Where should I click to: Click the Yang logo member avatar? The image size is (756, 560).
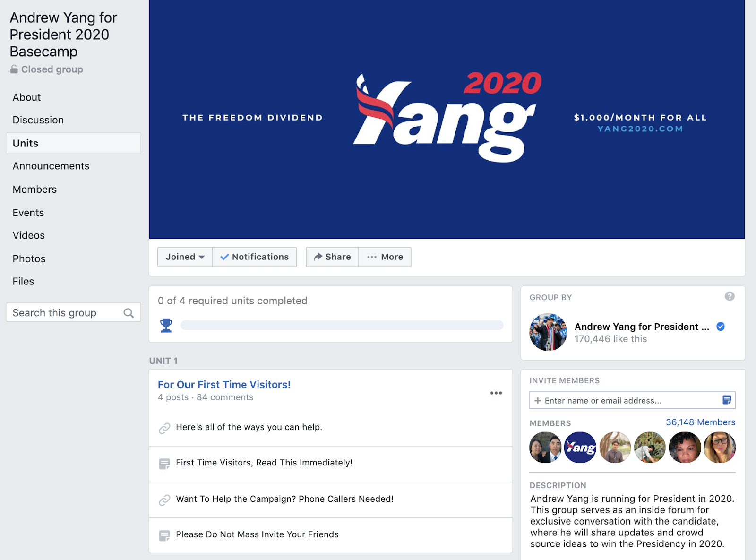click(580, 448)
